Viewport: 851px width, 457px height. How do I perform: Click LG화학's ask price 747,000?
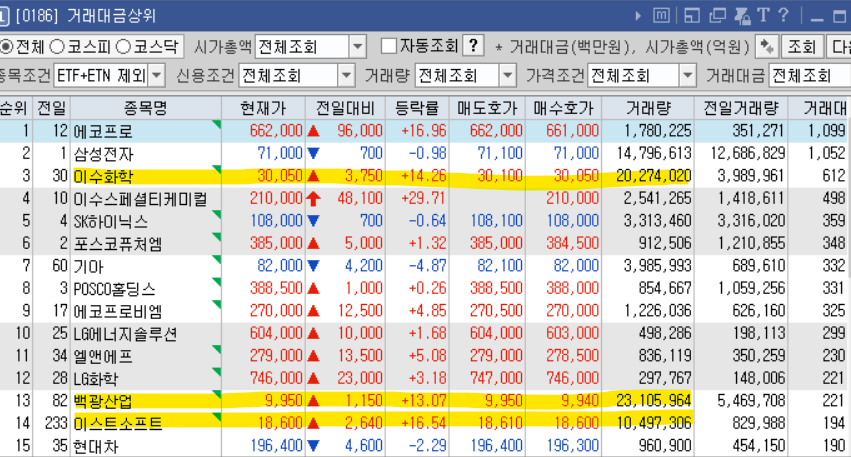pos(496,378)
